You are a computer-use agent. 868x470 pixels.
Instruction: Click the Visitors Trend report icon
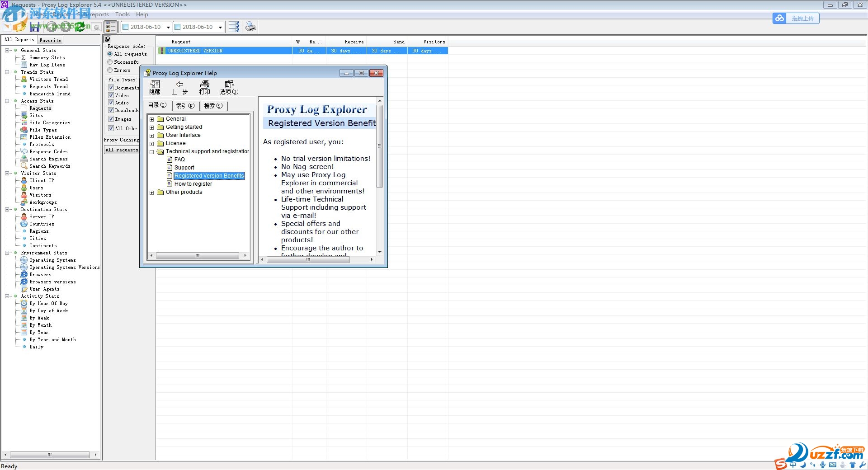pos(24,79)
